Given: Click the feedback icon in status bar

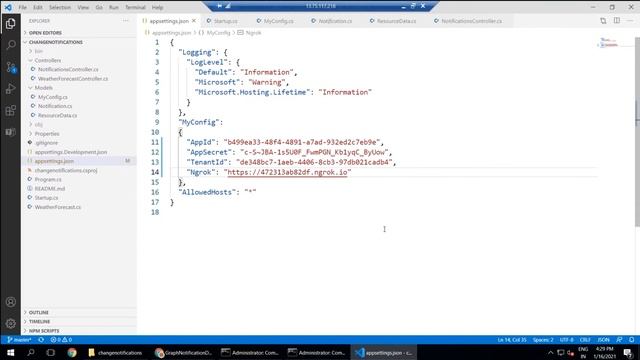Looking at the screenshot, I should coord(619,340).
